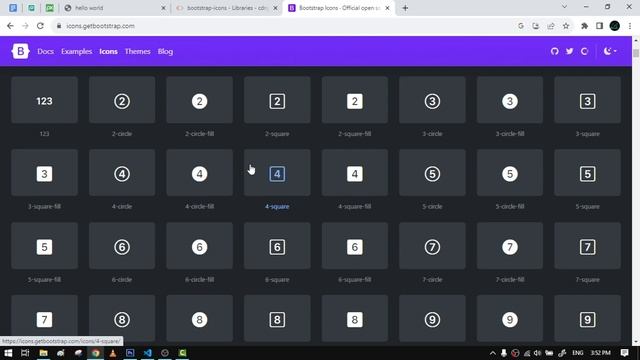Screen dimensions: 640x360
Task: Open the Windows Start menu
Action: point(8,353)
